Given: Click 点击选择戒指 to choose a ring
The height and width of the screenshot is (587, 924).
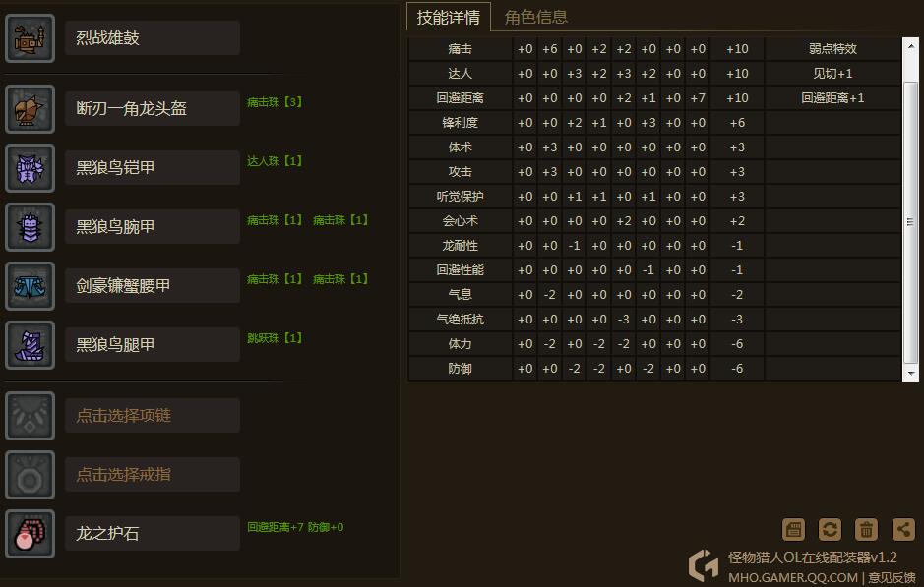Looking at the screenshot, I should pos(153,475).
